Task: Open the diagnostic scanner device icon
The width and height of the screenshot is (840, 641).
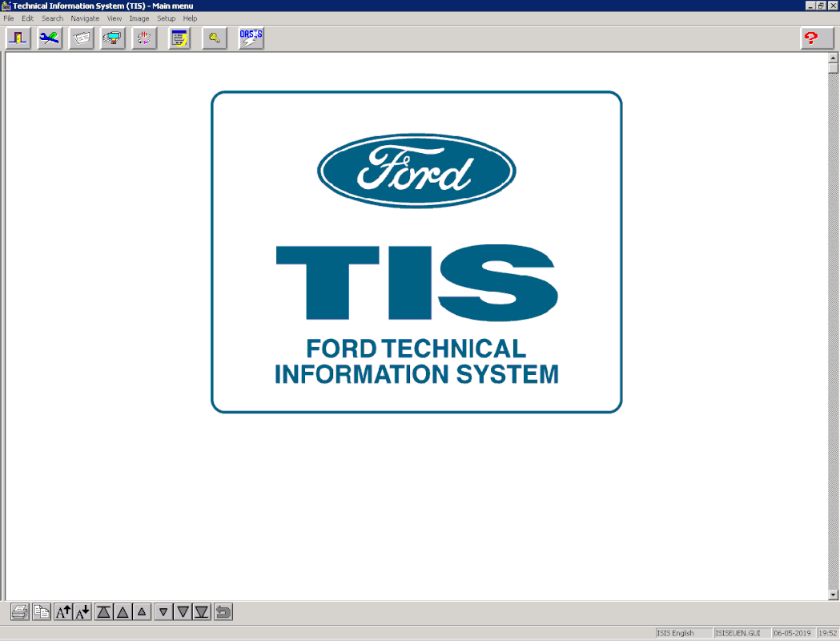Action: click(112, 38)
